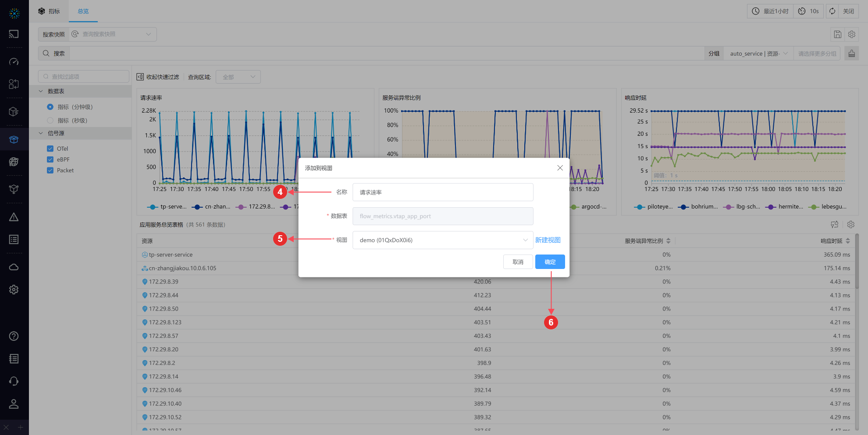The height and width of the screenshot is (435, 868).
Task: Uncheck the OTel signal source checkbox
Action: (50, 149)
